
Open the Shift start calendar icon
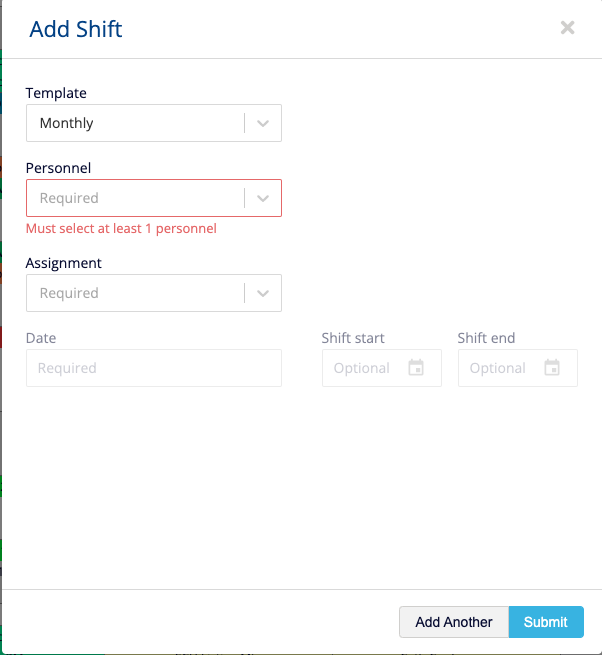(416, 368)
